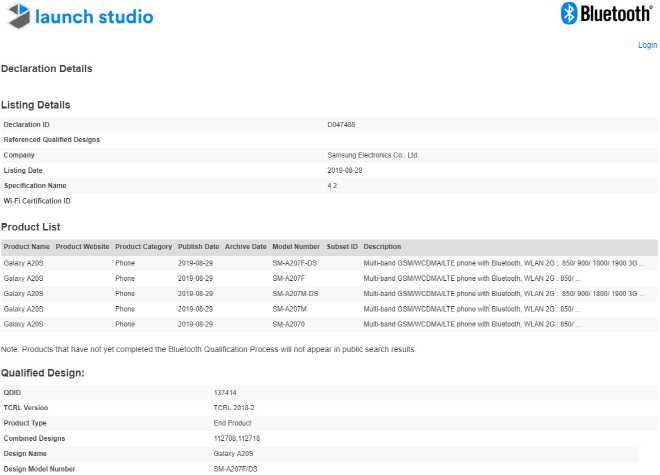Sort by Archive Date column header
The height and width of the screenshot is (475, 660).
[246, 247]
